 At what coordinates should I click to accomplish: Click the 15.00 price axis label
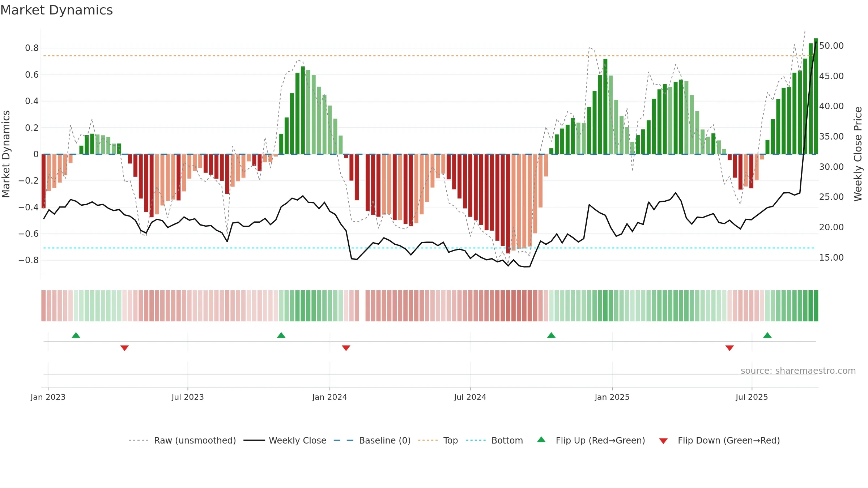tap(831, 257)
